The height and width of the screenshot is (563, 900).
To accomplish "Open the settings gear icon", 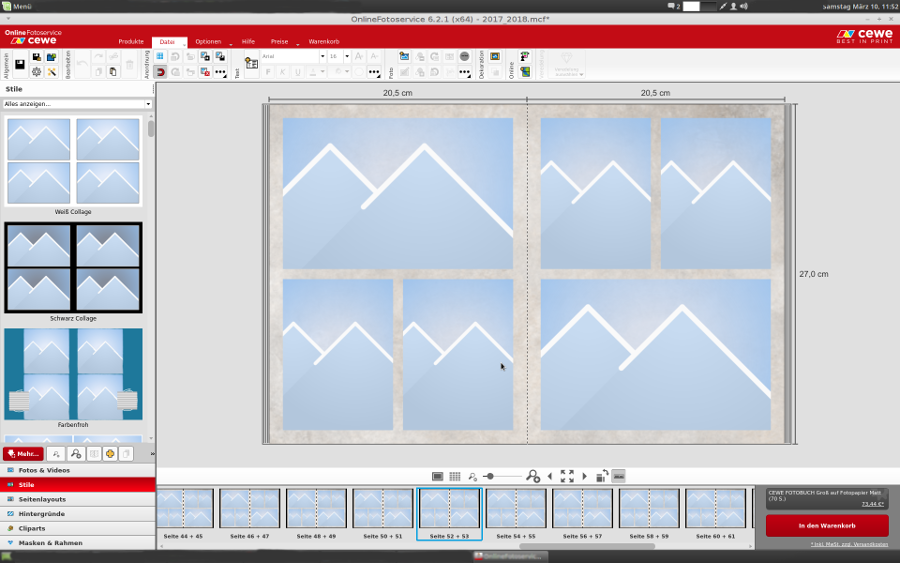I will 36,72.
